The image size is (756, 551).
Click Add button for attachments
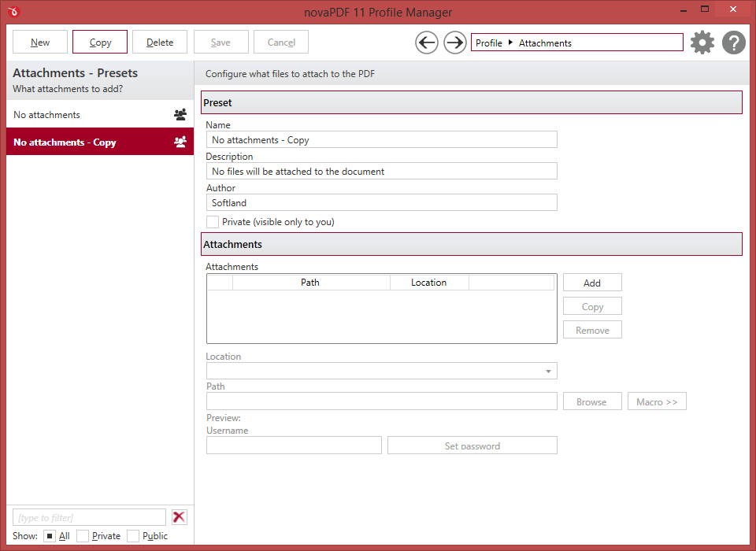pos(592,283)
